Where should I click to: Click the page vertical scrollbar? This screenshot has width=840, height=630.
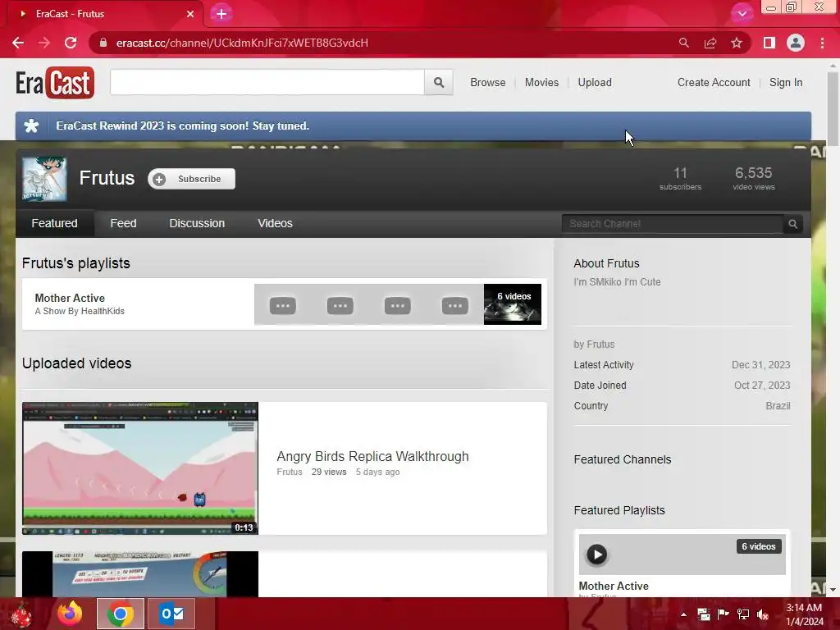coord(833,107)
